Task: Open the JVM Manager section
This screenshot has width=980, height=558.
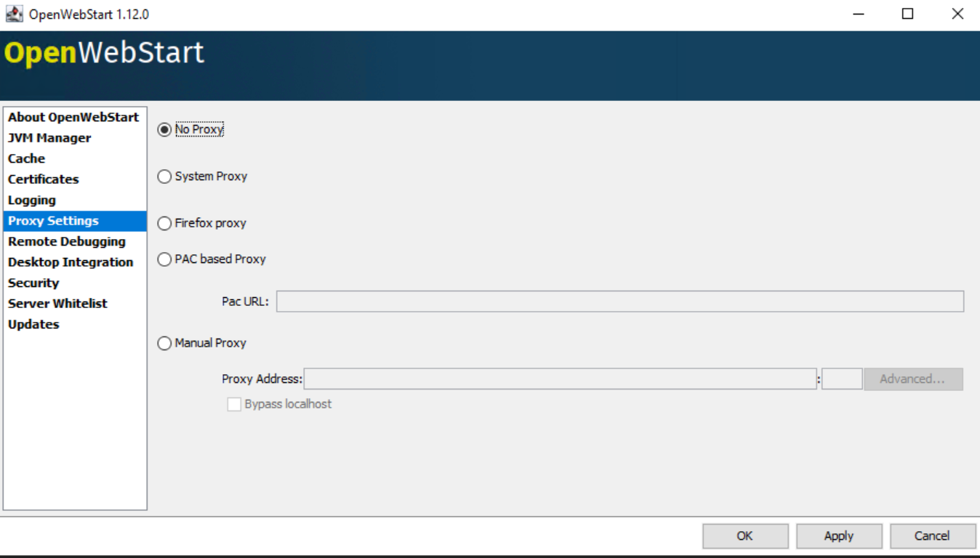Action: click(x=49, y=137)
